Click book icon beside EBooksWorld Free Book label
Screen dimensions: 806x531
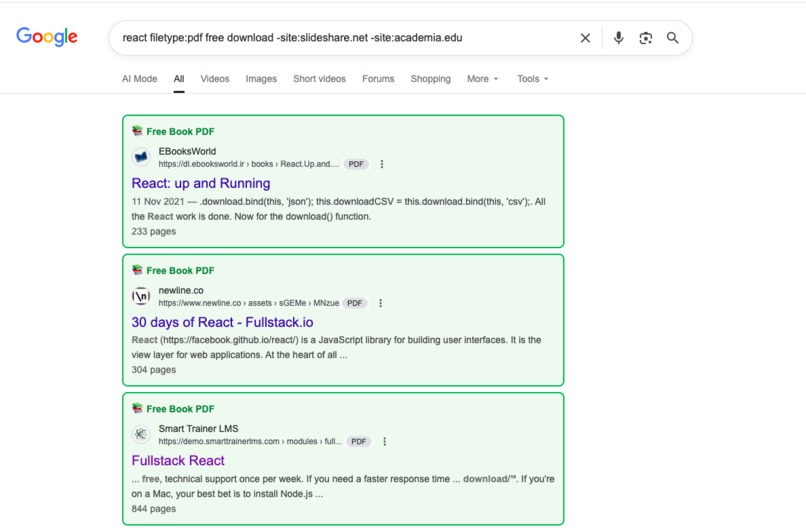[137, 131]
